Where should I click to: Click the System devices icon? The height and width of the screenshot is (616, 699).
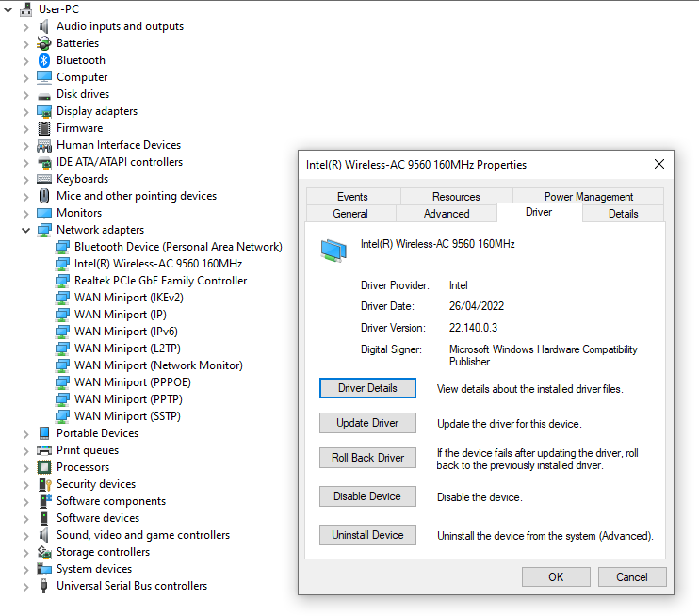(43, 569)
